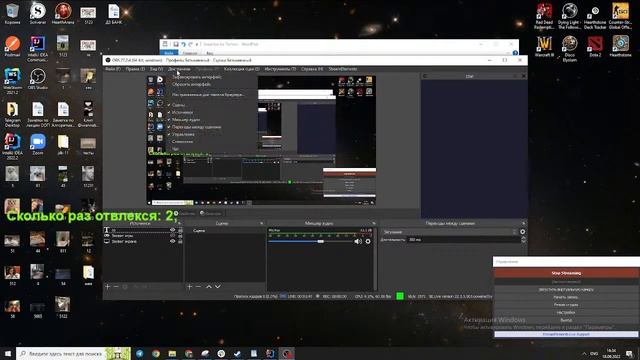Float Scenes dock via header icon
Image resolution: width=640 pixels, height=360 pixels.
[x=262, y=223]
